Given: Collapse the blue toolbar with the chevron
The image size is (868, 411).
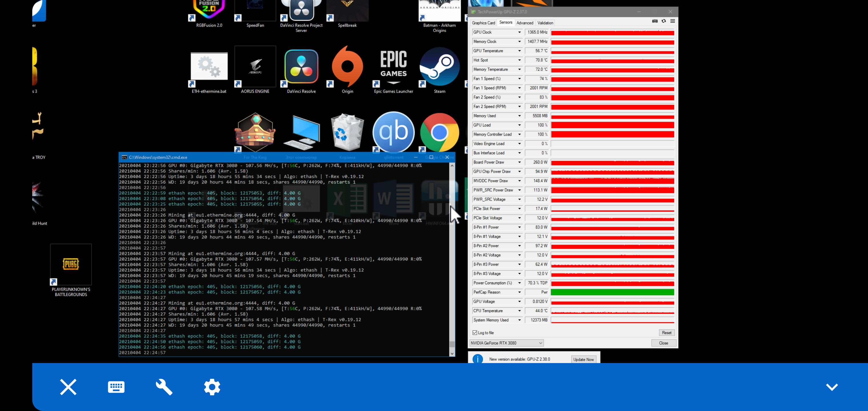Looking at the screenshot, I should click(832, 387).
